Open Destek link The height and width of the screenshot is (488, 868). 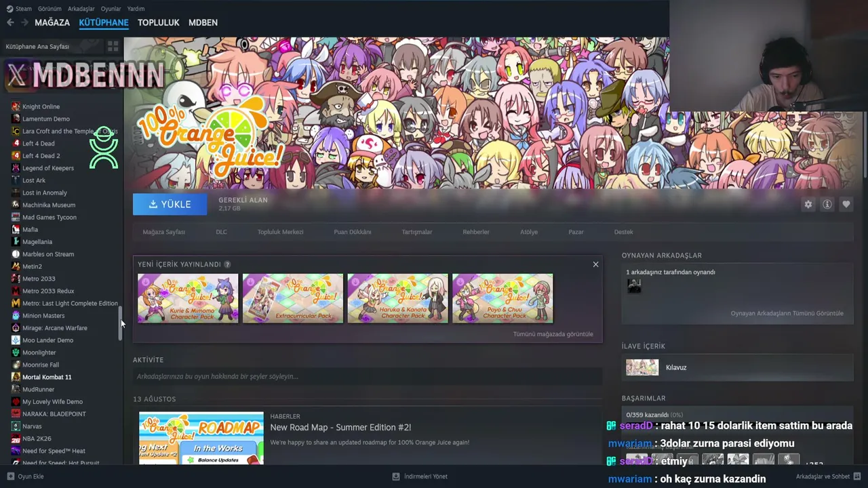pos(624,232)
